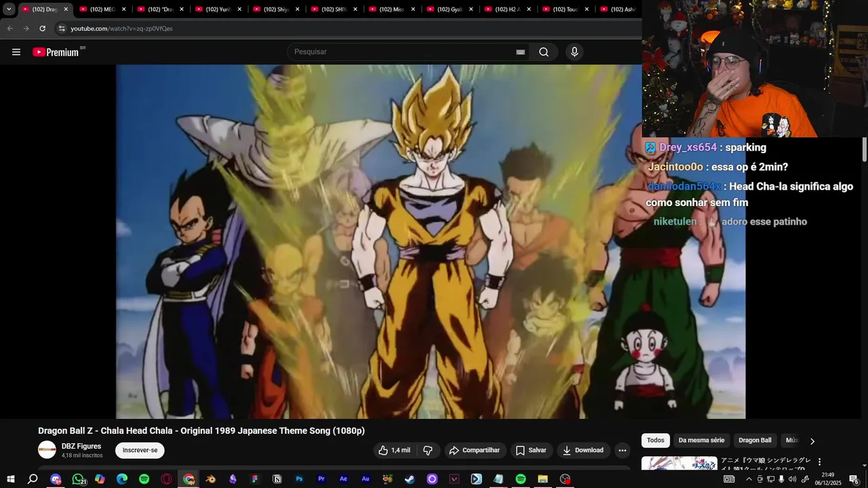Open options for the Japanese recommended video
Viewport: 868px width, 488px height.
pyautogui.click(x=819, y=462)
